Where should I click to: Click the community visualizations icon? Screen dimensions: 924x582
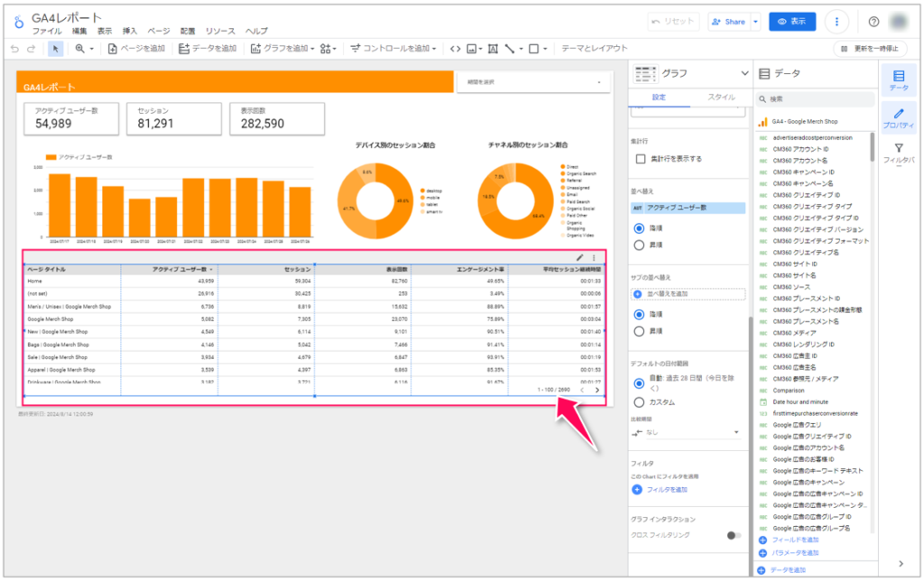pos(326,49)
